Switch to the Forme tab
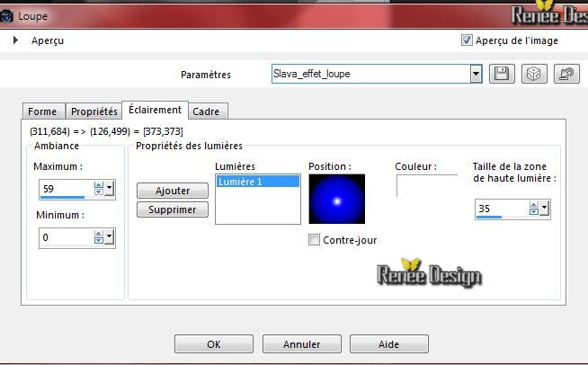The width and height of the screenshot is (588, 365). click(43, 111)
